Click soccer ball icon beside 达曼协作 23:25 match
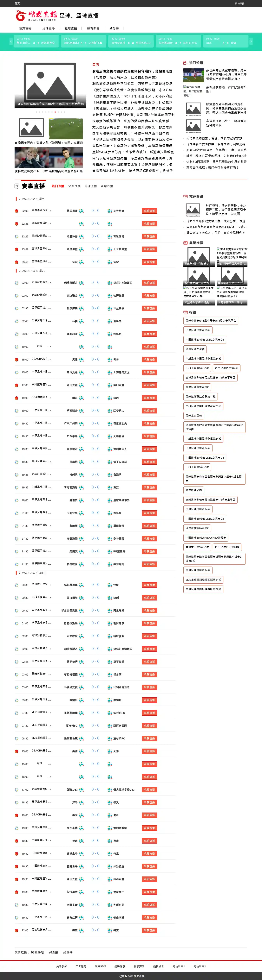 point(16,237)
